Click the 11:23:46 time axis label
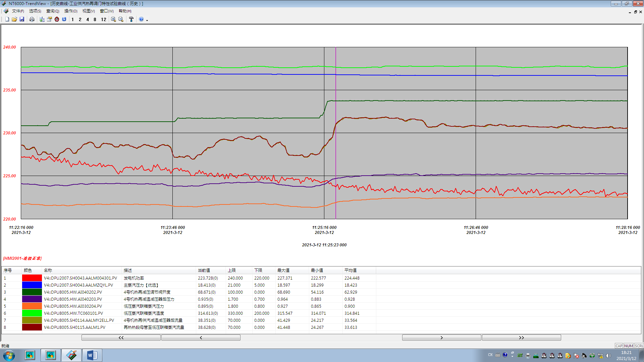 point(173,230)
